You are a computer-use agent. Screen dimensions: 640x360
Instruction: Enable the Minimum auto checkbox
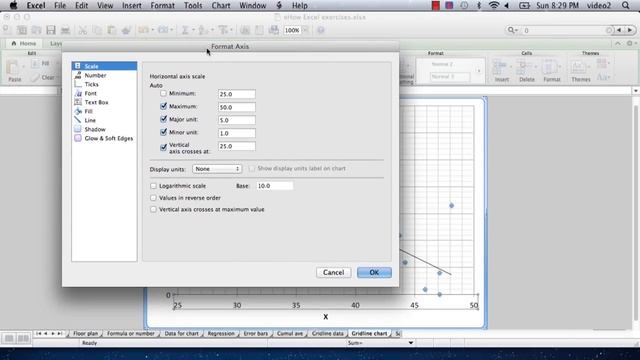(x=163, y=93)
